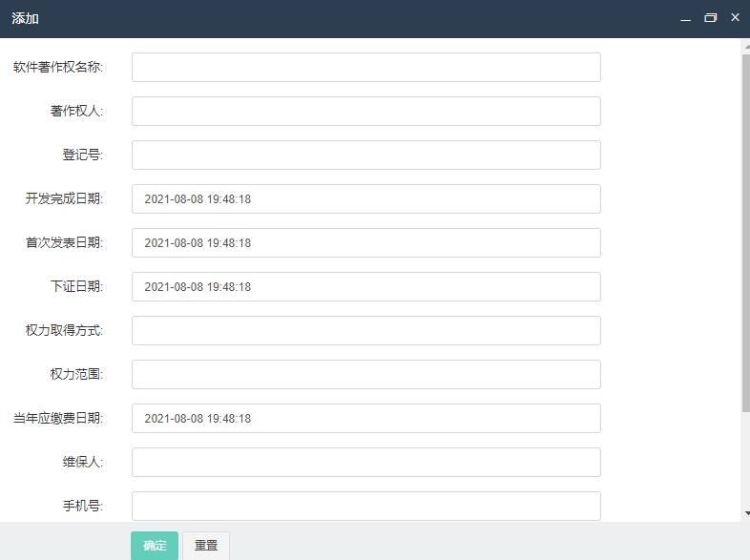Focus the 手机号 text box

[365, 506]
